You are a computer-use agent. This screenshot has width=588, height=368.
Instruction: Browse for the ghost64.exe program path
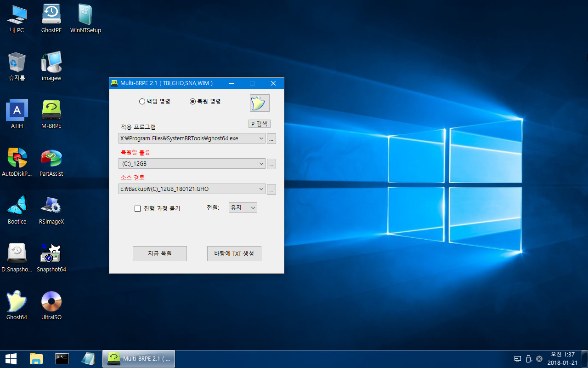click(x=271, y=138)
